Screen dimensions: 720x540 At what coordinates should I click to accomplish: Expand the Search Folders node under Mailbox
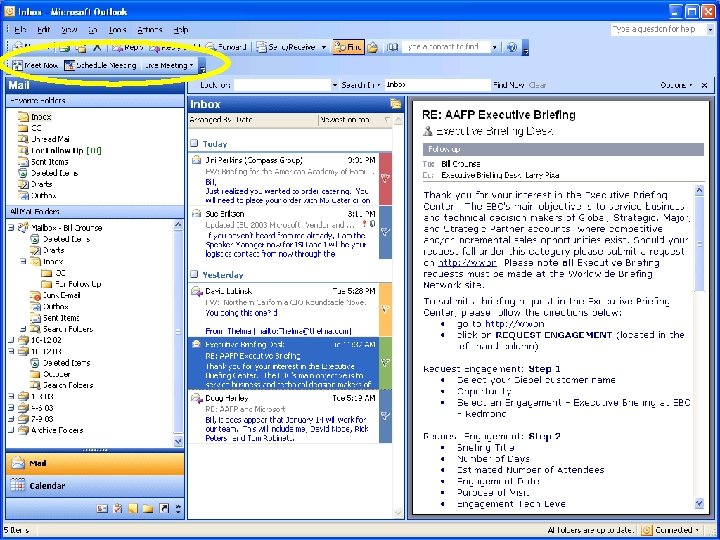[23, 329]
